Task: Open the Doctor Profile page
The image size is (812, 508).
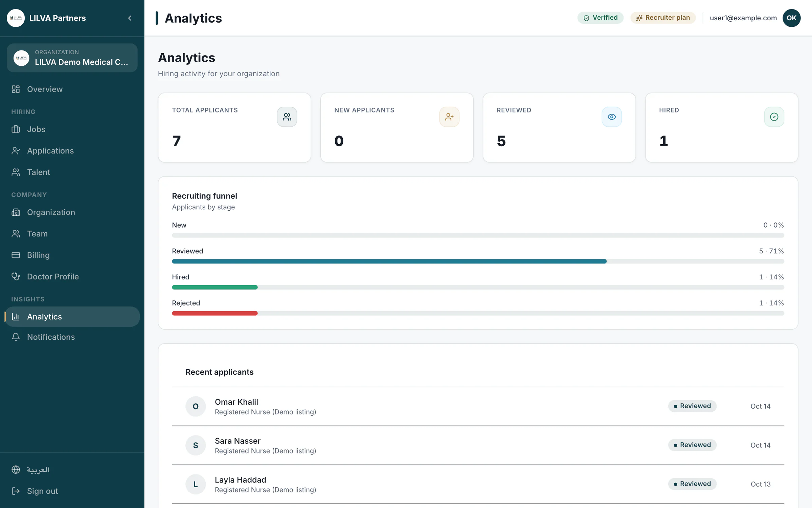Action: pyautogui.click(x=72, y=276)
